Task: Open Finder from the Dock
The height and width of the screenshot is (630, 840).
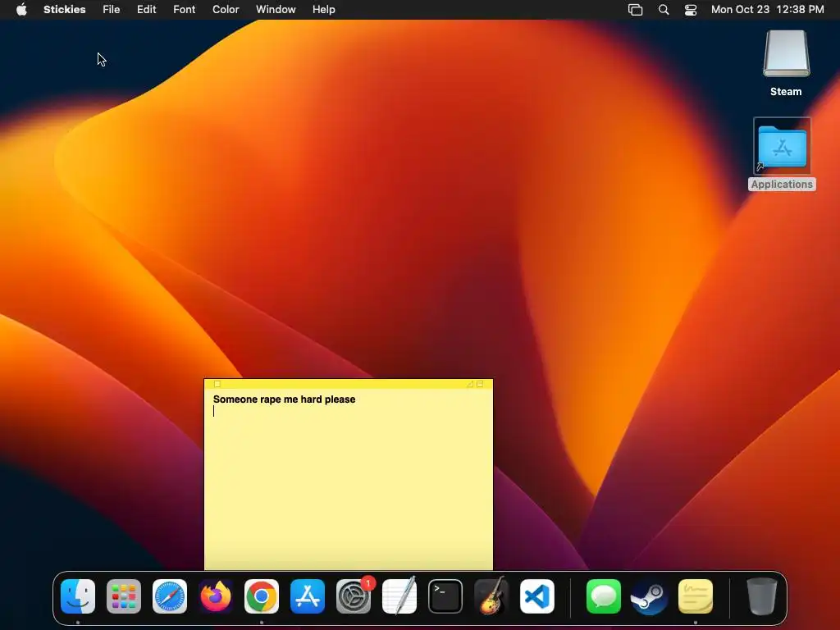Action: 78,596
